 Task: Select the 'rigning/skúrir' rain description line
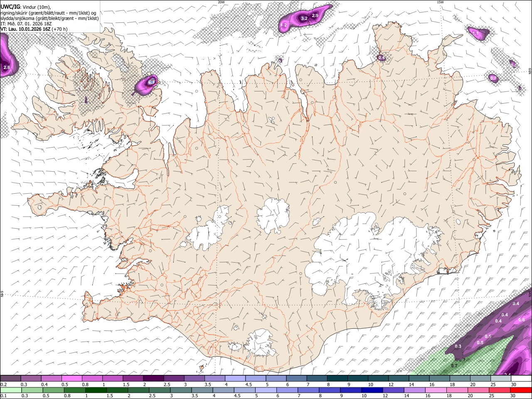[48, 12]
